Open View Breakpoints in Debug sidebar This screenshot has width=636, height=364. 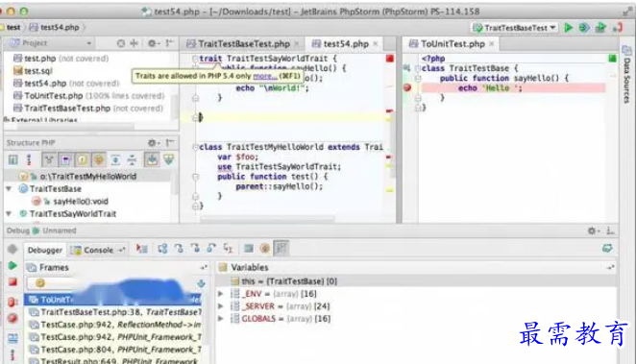(x=12, y=302)
